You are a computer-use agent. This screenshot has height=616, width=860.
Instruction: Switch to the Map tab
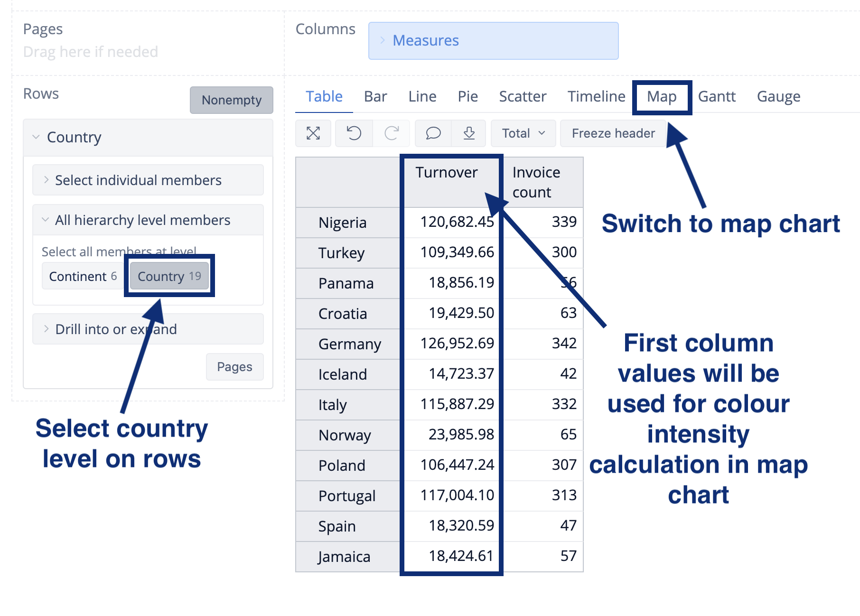tap(662, 97)
